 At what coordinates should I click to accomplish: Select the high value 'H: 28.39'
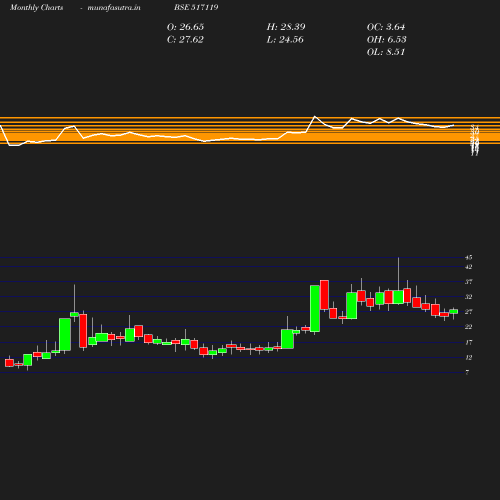coord(286,27)
